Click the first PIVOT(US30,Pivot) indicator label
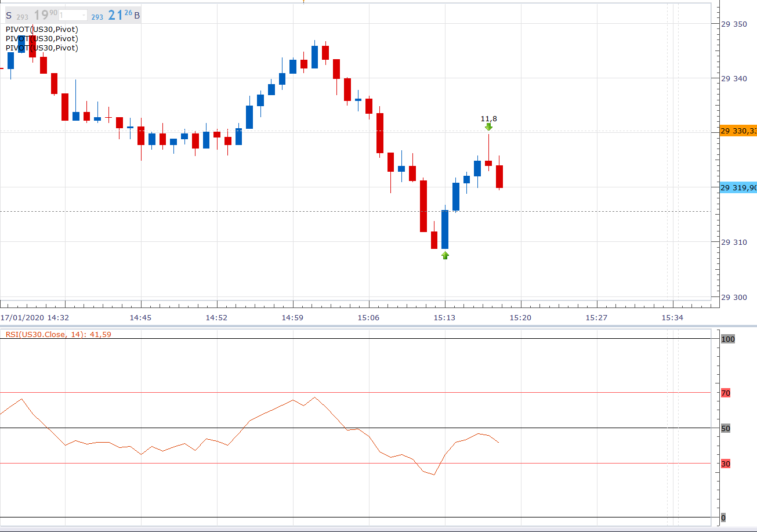Screen dimensions: 757x532 pyautogui.click(x=42, y=29)
